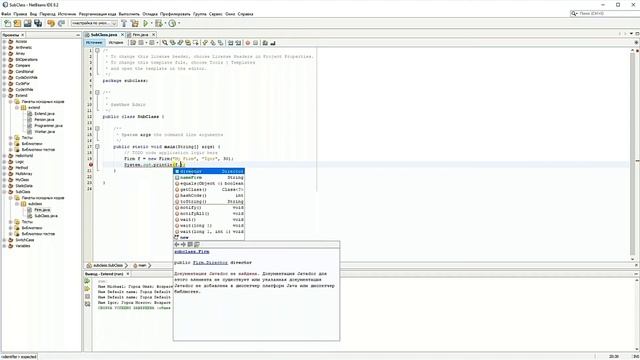Collapse the main method code fold on line 17

[97, 147]
